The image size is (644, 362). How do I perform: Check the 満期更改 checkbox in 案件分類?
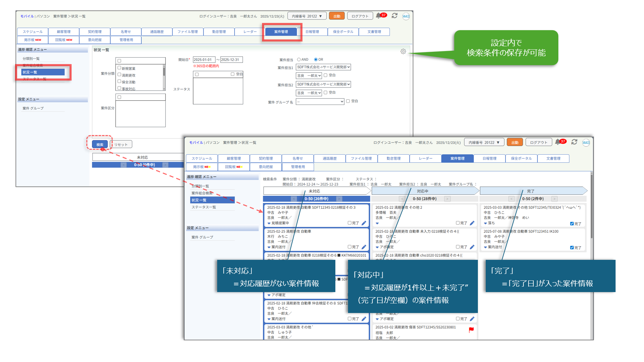tap(120, 75)
